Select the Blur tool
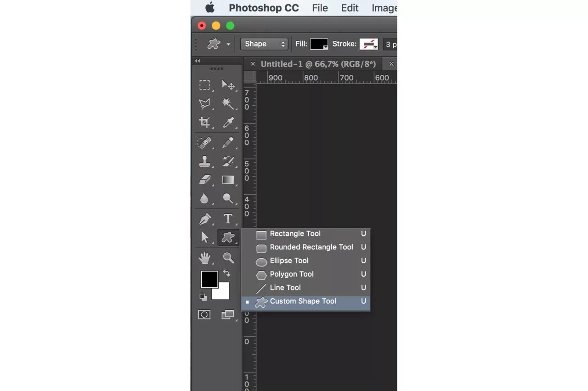 tap(204, 198)
